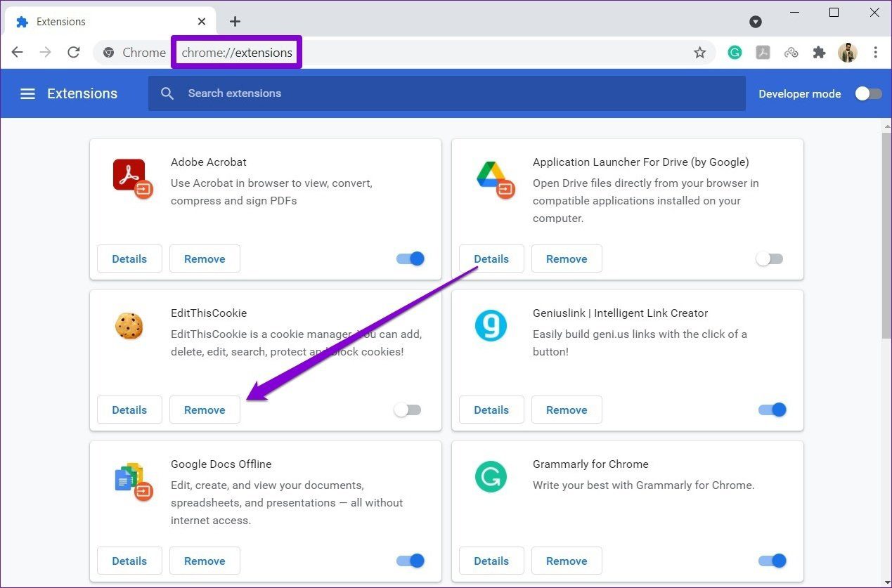Click the vertical page scrollbar
Screen dimensions: 892x588
[886, 235]
